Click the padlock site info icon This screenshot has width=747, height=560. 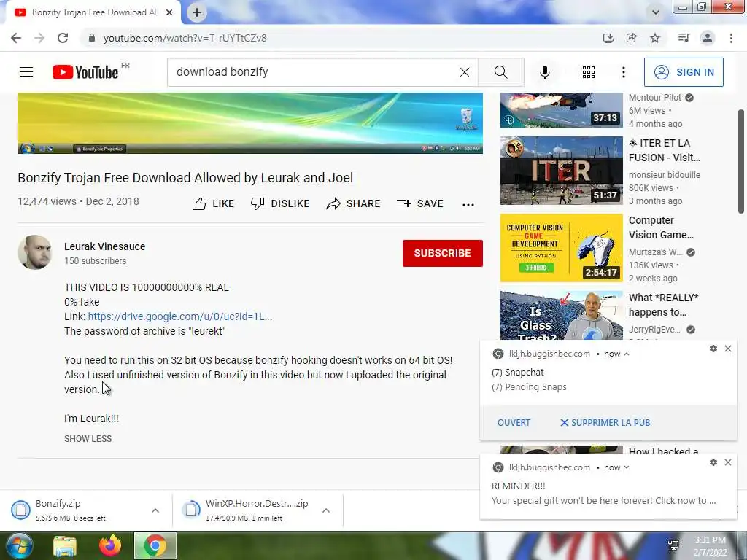91,38
